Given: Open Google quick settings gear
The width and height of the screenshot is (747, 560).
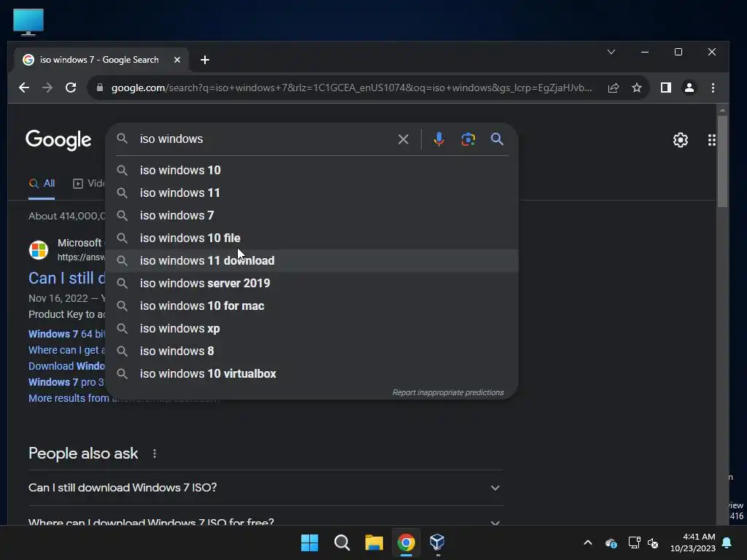Looking at the screenshot, I should 681,140.
